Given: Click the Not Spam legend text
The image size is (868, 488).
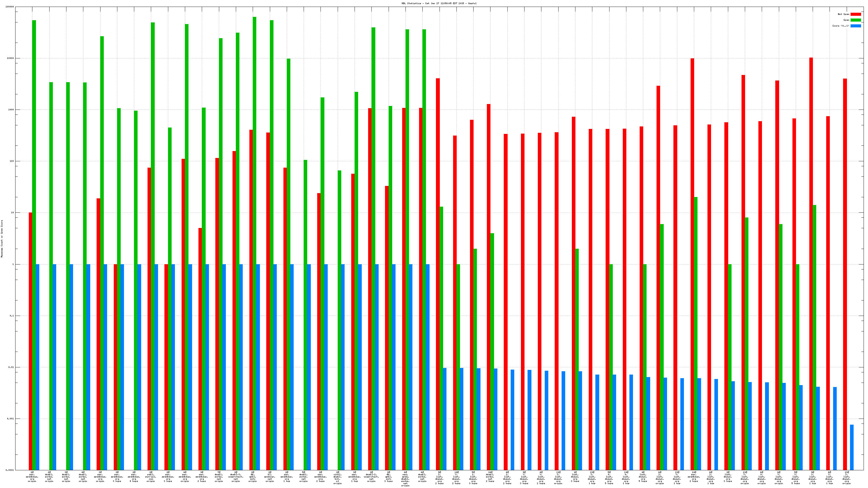Looking at the screenshot, I should [x=843, y=14].
